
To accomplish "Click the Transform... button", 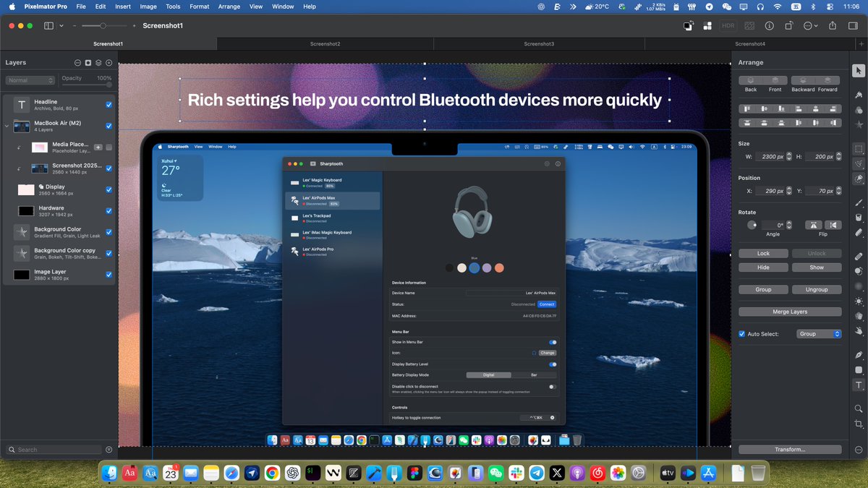I will [x=790, y=449].
